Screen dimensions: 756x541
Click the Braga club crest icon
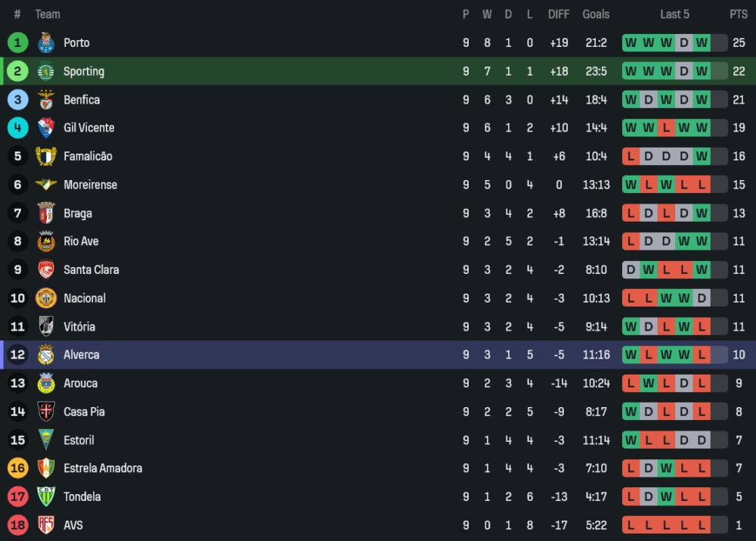tap(46, 213)
